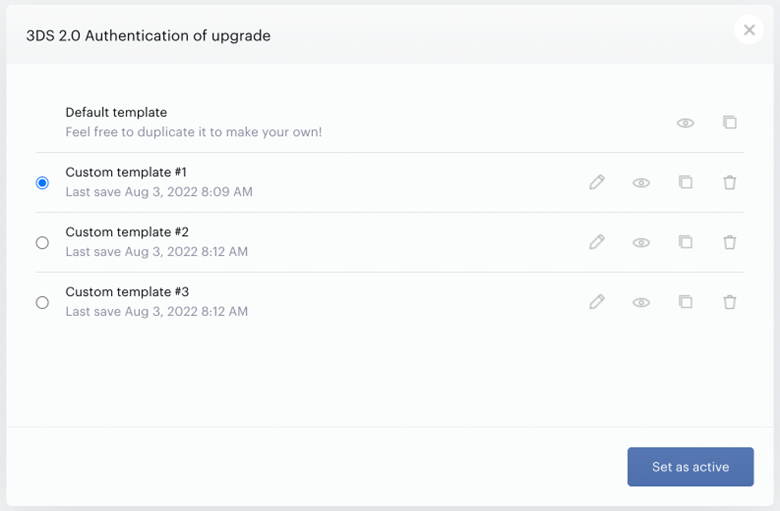Delete Custom template #1
Viewport: 780px width, 511px height.
[730, 182]
